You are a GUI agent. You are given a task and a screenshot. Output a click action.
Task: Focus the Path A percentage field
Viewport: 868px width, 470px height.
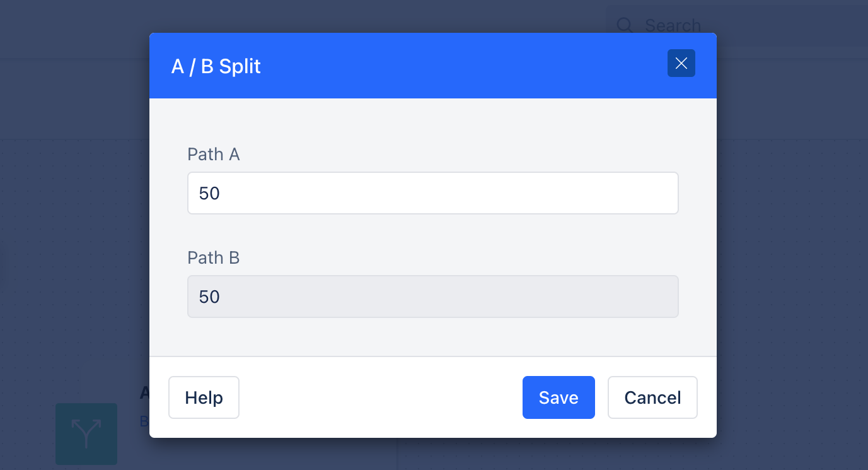point(432,193)
